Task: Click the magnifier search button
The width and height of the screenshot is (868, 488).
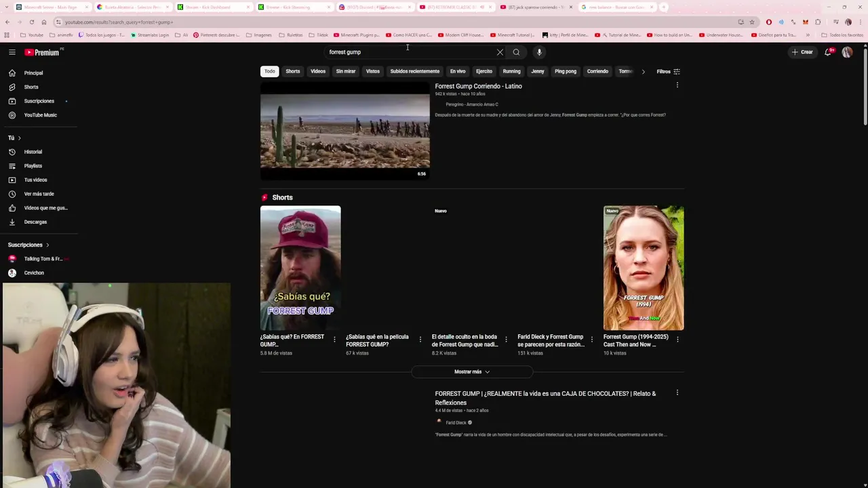Action: point(516,52)
